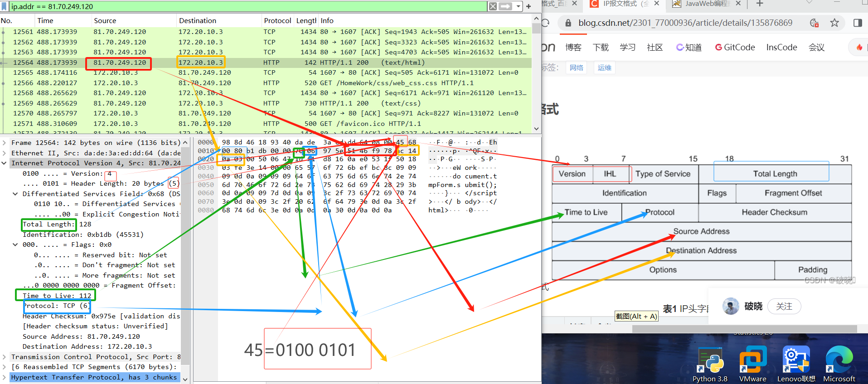Select packet 12561 in packet list

coord(266,32)
